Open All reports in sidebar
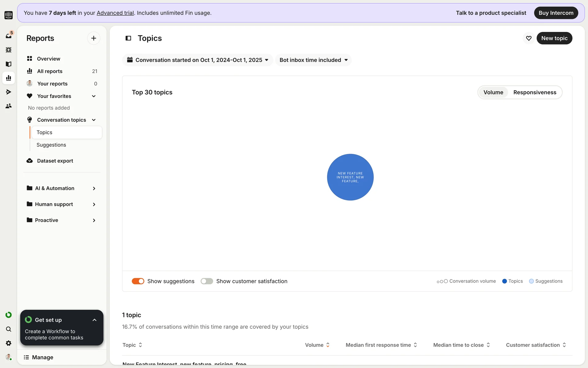 coord(50,71)
